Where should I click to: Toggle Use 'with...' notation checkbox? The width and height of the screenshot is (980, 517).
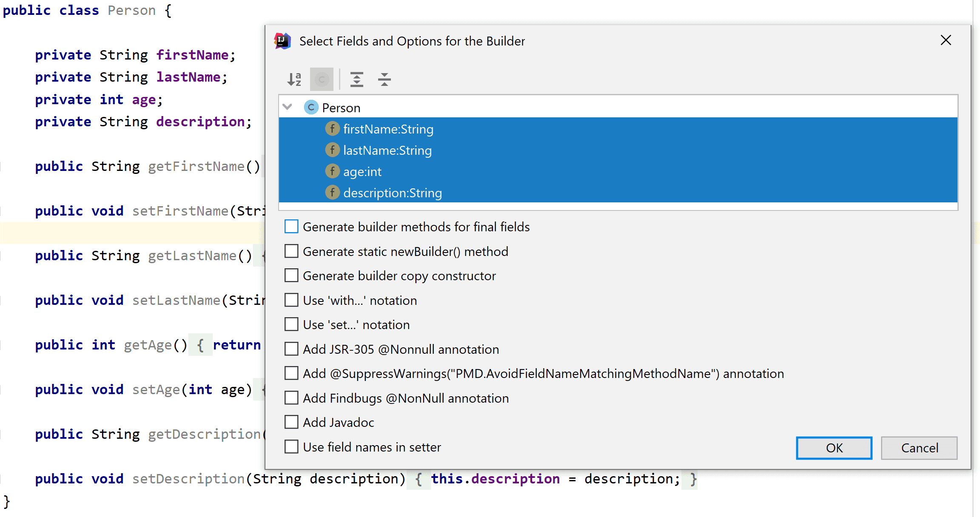291,300
